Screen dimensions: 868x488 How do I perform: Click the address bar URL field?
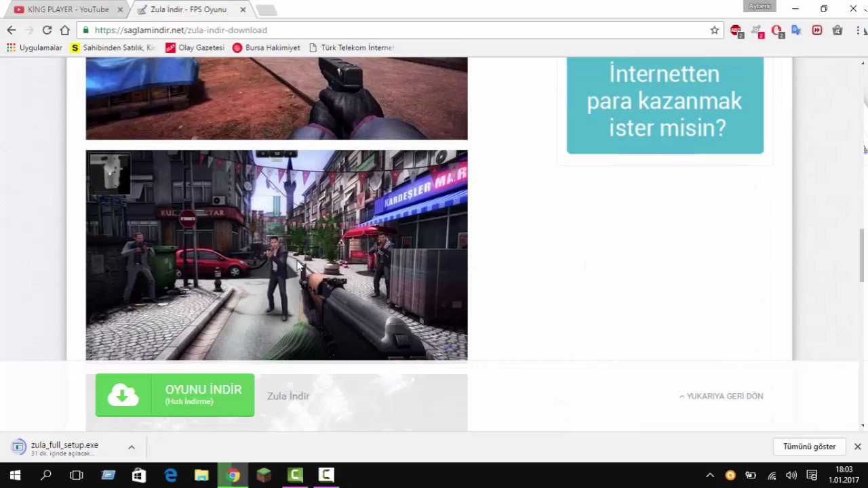[400, 30]
